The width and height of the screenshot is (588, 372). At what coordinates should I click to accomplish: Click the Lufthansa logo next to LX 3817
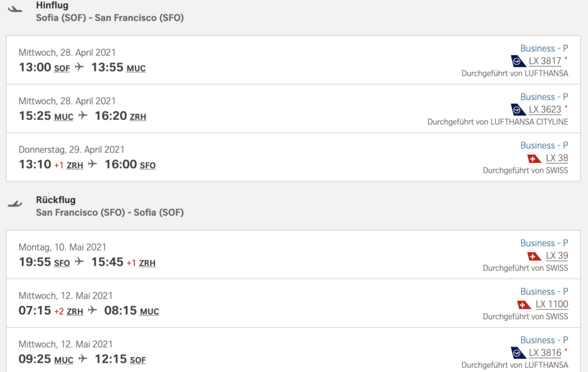coord(519,61)
